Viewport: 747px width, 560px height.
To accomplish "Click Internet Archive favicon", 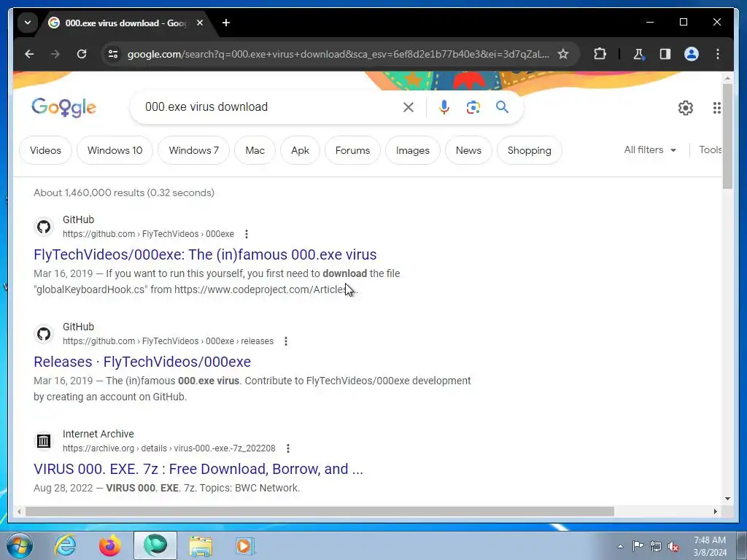I will point(44,441).
